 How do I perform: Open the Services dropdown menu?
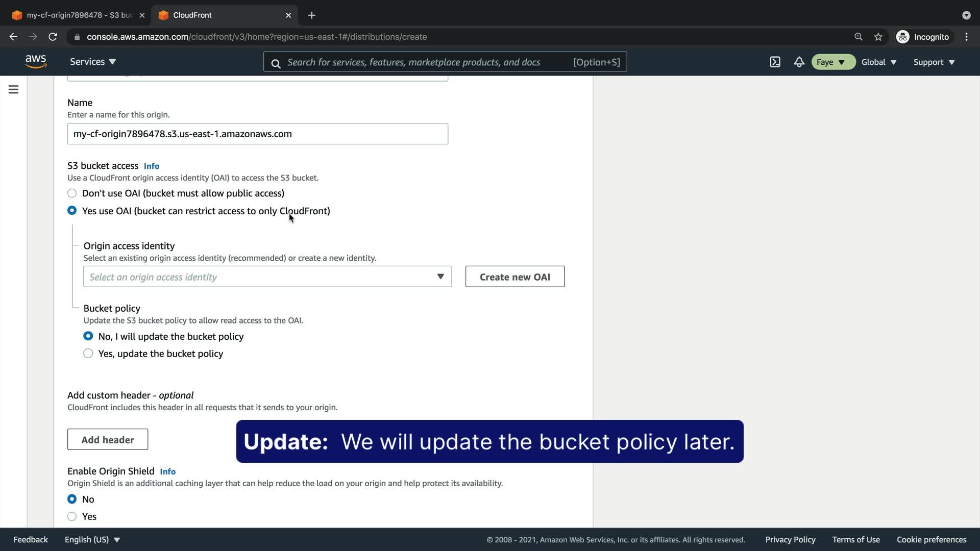pos(93,62)
